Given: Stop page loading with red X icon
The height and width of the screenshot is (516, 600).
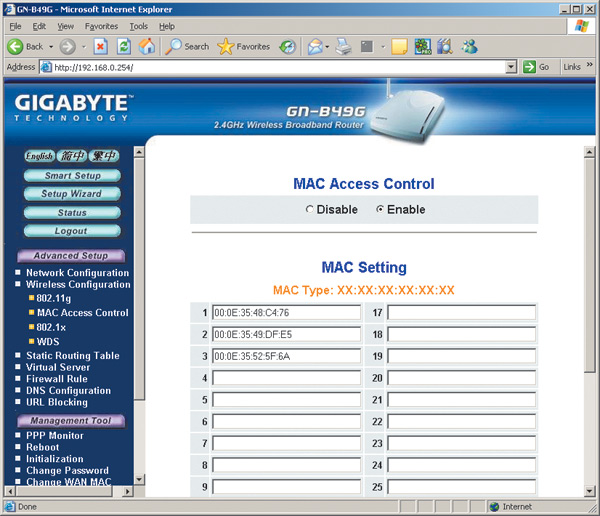Looking at the screenshot, I should pyautogui.click(x=100, y=47).
